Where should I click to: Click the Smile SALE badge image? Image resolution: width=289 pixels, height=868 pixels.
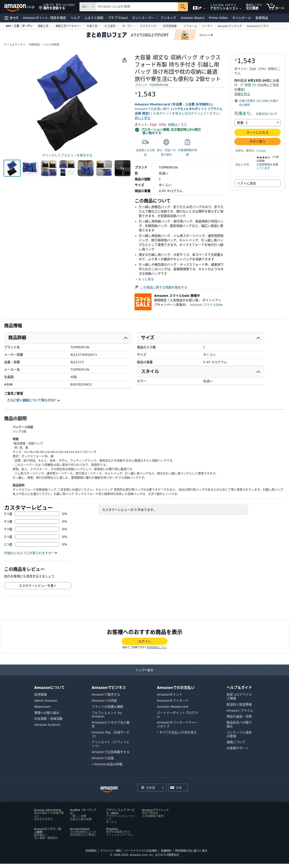(143, 302)
